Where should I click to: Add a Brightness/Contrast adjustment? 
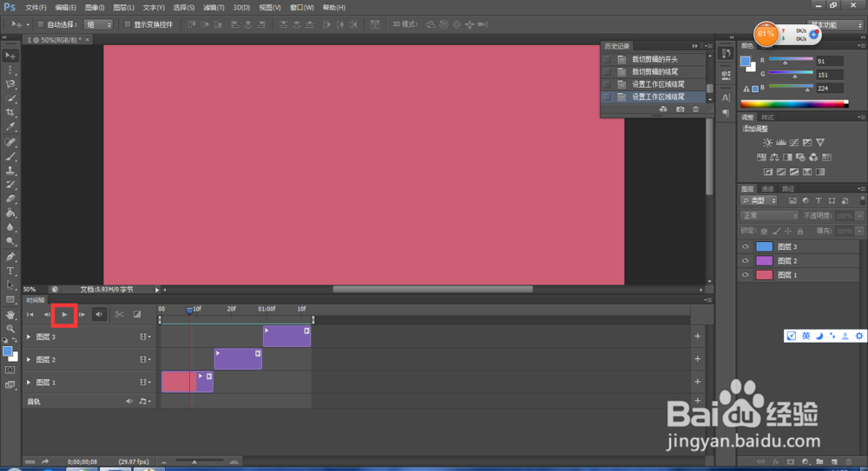767,142
